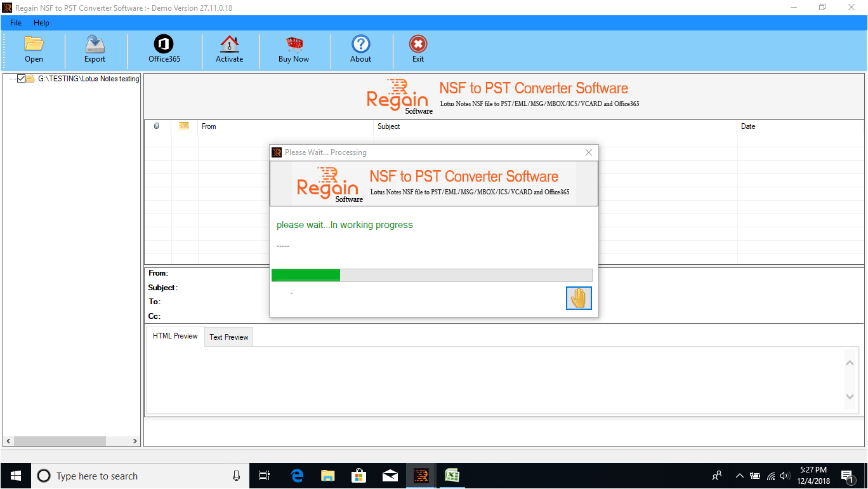Stop processing with the hand button

579,298
